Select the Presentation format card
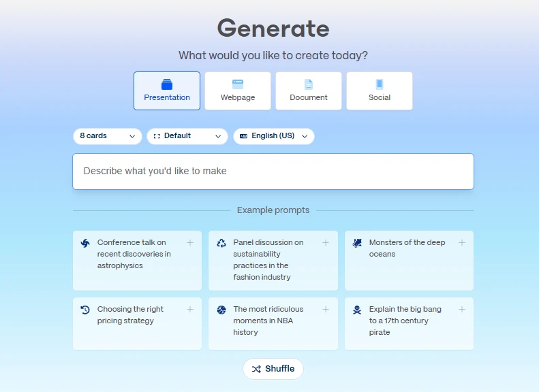 click(167, 91)
